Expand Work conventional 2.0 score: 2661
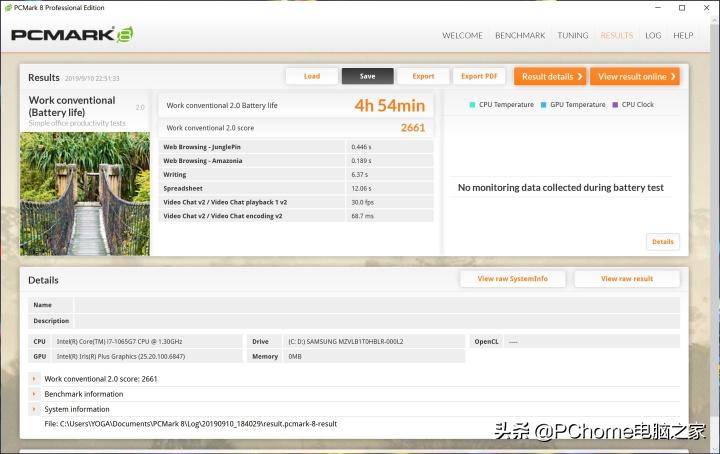 click(34, 379)
